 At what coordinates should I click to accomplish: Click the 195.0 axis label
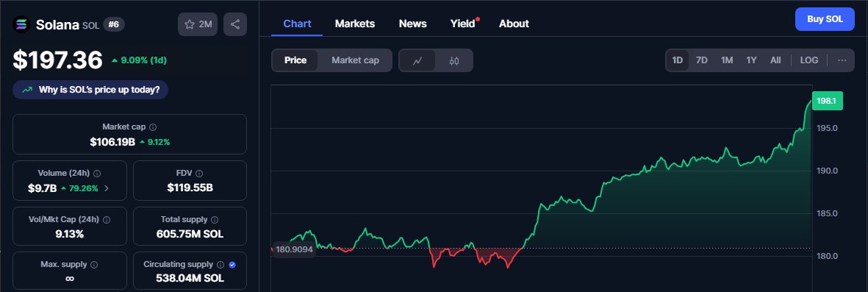[827, 128]
